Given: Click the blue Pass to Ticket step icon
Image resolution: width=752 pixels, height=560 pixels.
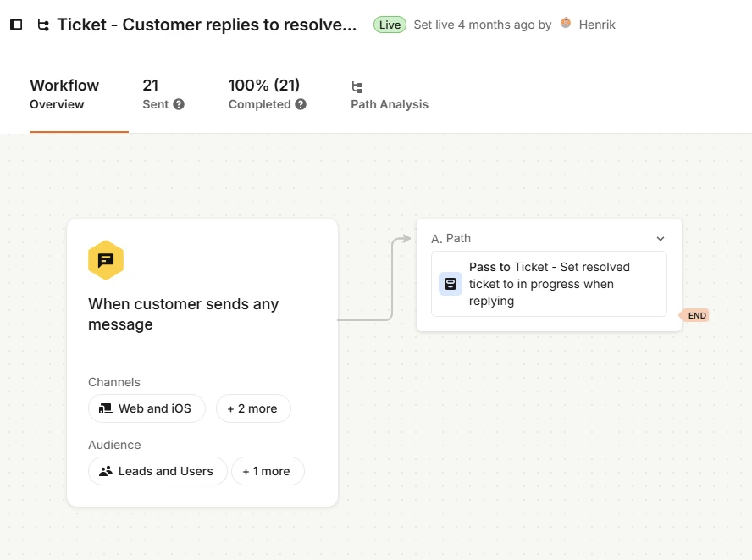Looking at the screenshot, I should click(x=451, y=284).
